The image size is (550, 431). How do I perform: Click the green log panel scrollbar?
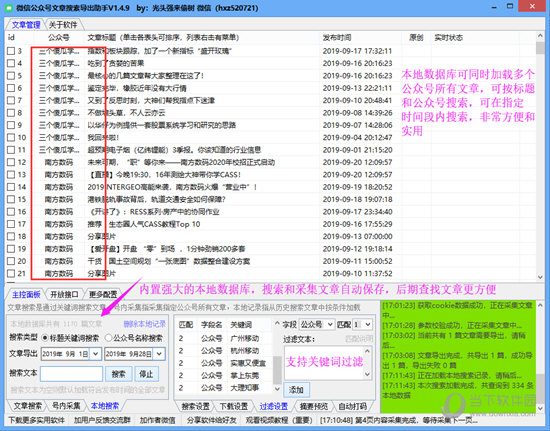pos(540,357)
